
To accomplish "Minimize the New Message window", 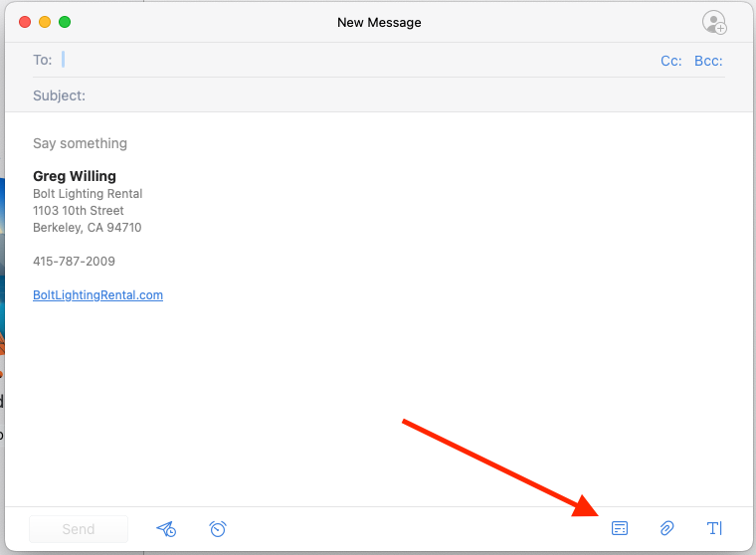I will (x=45, y=22).
